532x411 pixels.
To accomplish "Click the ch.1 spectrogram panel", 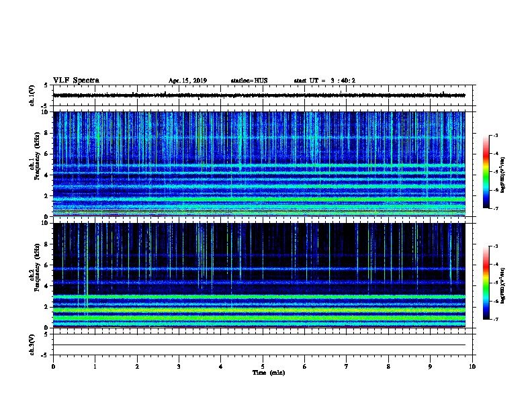I will tap(259, 164).
